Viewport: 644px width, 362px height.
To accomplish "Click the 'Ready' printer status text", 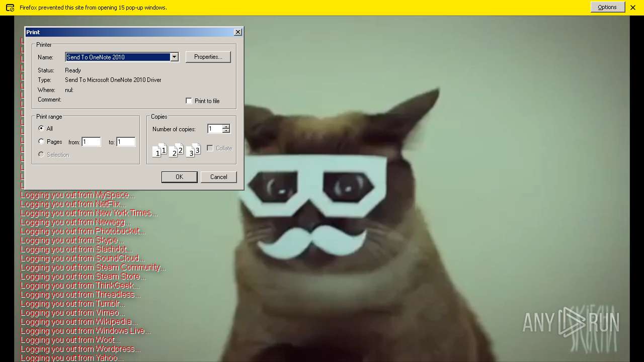I will coord(73,70).
